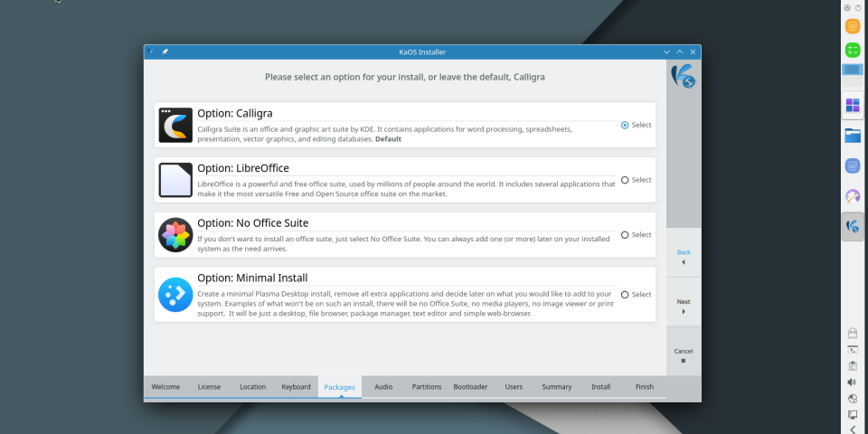
Task: Pin the installer window with titlebar pin
Action: coord(165,52)
